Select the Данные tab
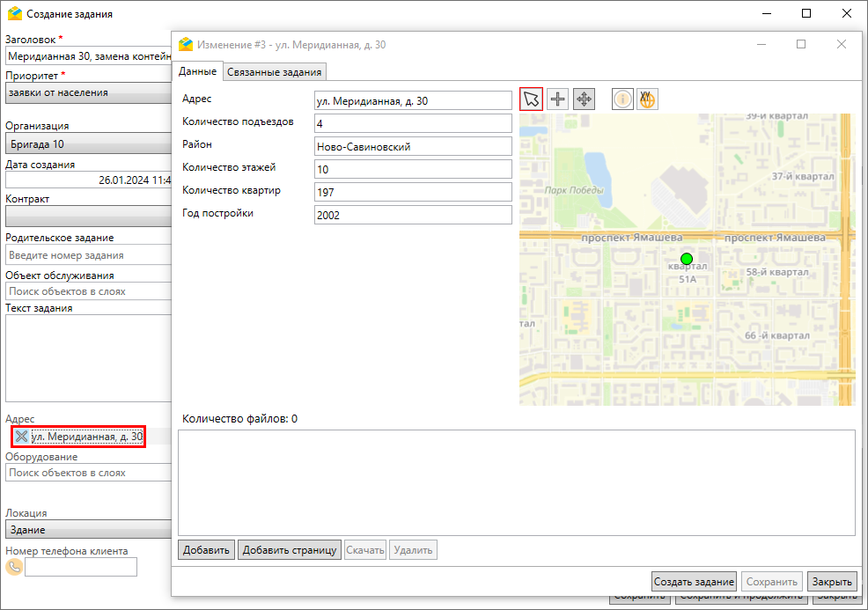The width and height of the screenshot is (868, 610). [x=197, y=71]
